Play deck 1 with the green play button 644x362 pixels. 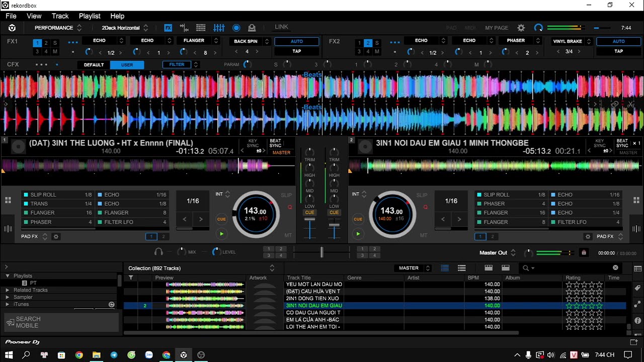point(221,234)
